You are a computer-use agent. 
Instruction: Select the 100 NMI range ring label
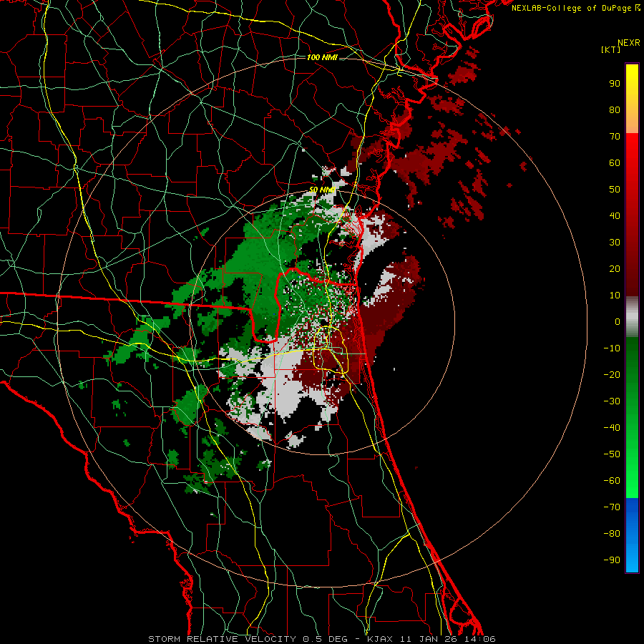(x=322, y=57)
